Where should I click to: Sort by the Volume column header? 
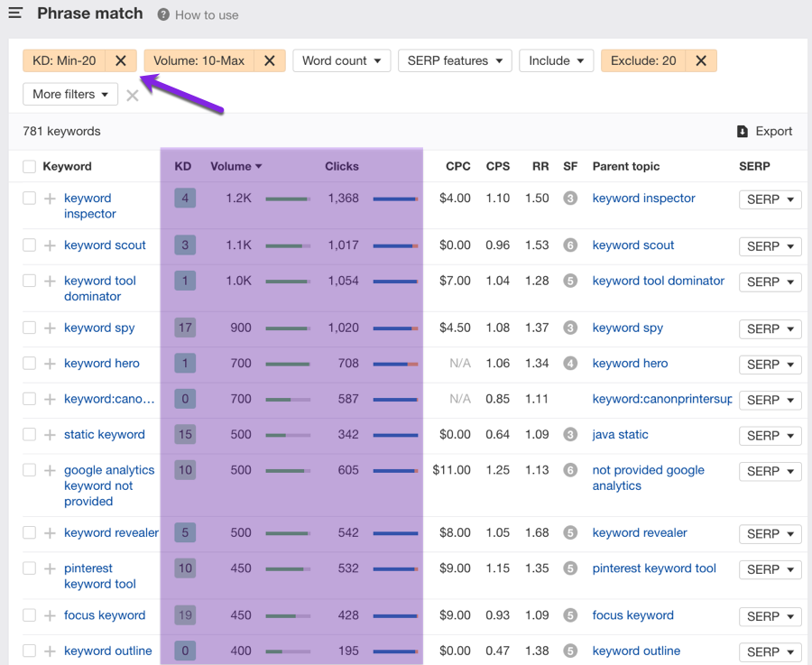pyautogui.click(x=235, y=166)
